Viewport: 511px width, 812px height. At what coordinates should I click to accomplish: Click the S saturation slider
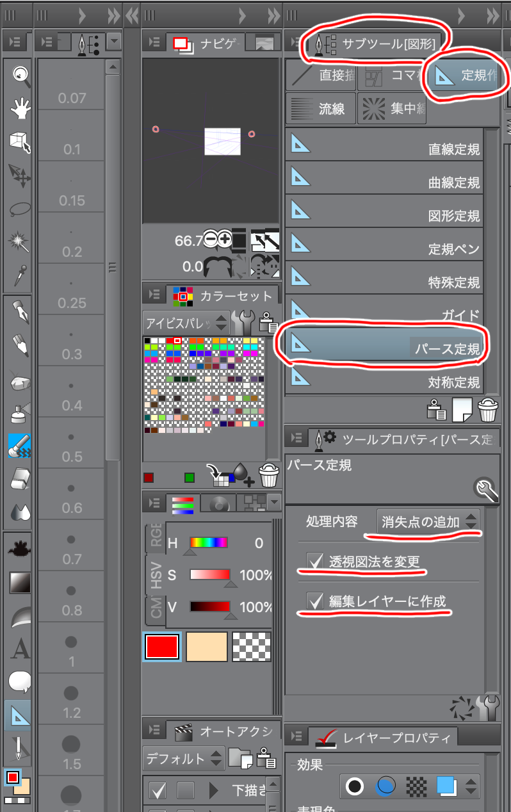(x=209, y=575)
